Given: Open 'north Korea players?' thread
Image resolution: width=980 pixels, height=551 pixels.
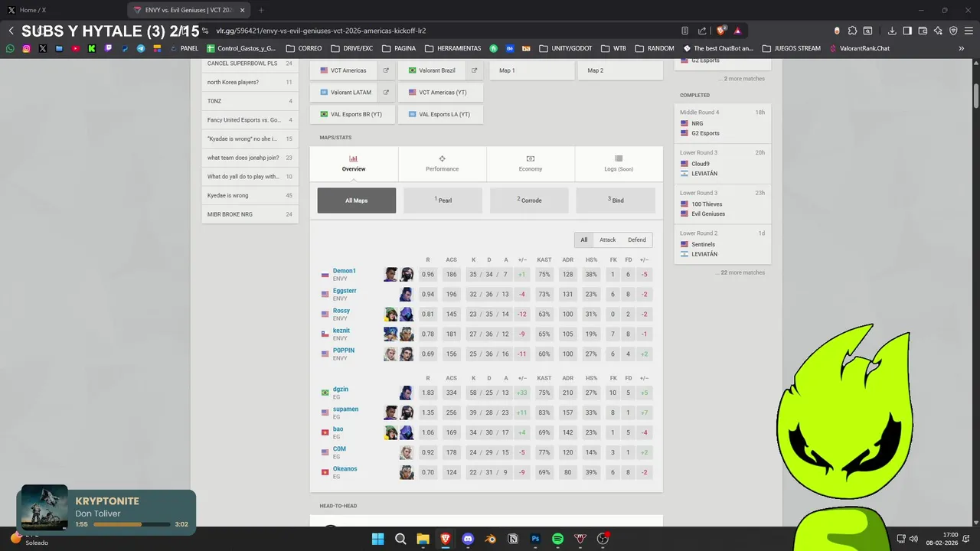Looking at the screenshot, I should (x=250, y=82).
